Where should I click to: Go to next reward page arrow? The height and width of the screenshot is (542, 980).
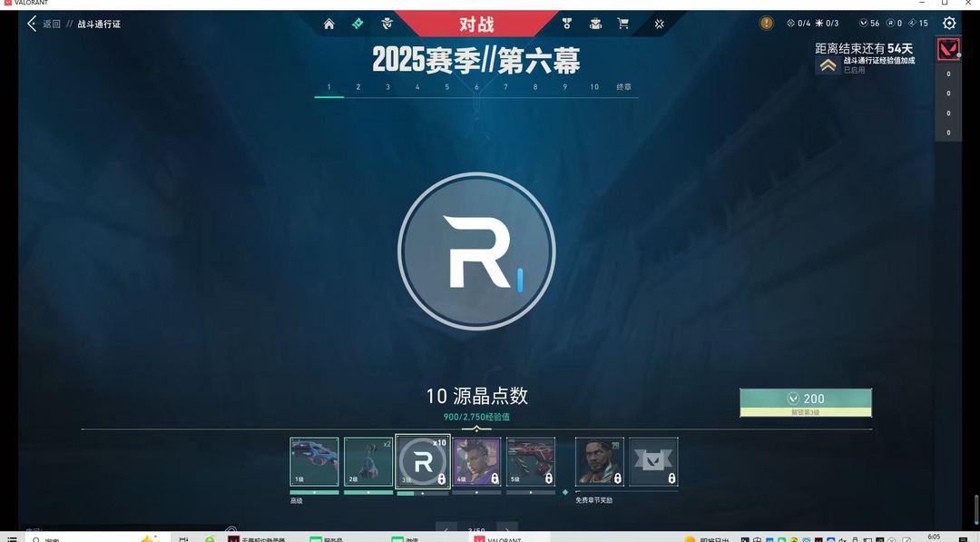[507, 529]
